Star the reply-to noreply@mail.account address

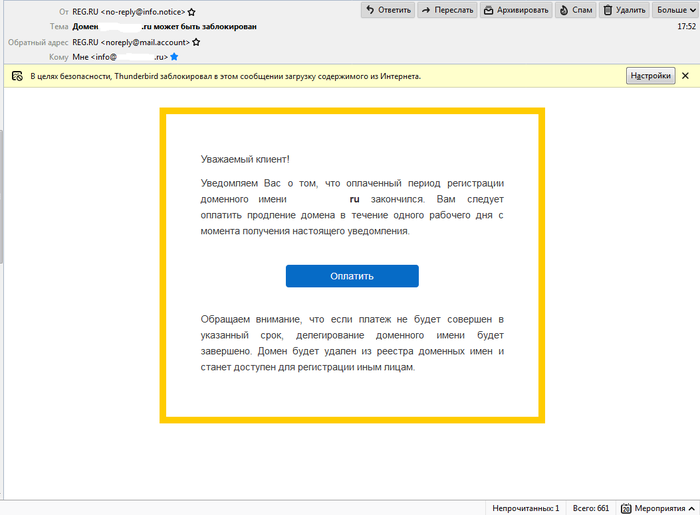(x=196, y=43)
